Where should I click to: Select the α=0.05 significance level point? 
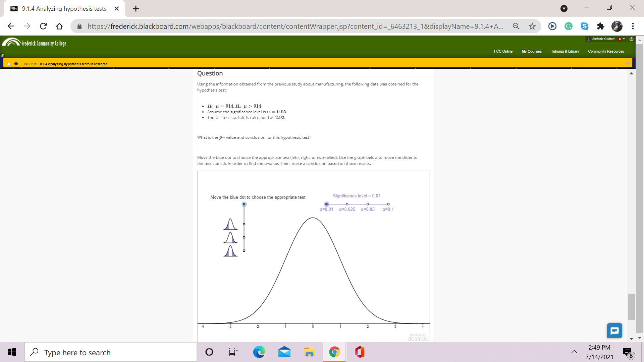tap(367, 204)
